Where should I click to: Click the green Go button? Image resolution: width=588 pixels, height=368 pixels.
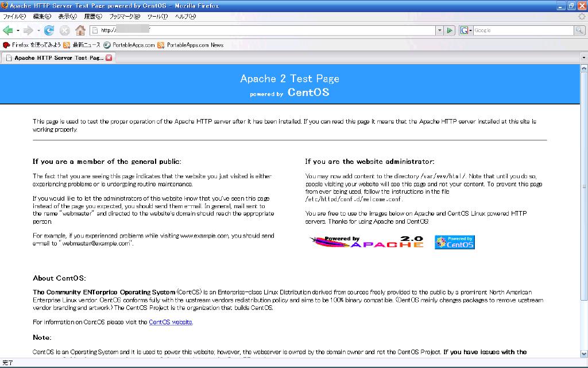449,30
